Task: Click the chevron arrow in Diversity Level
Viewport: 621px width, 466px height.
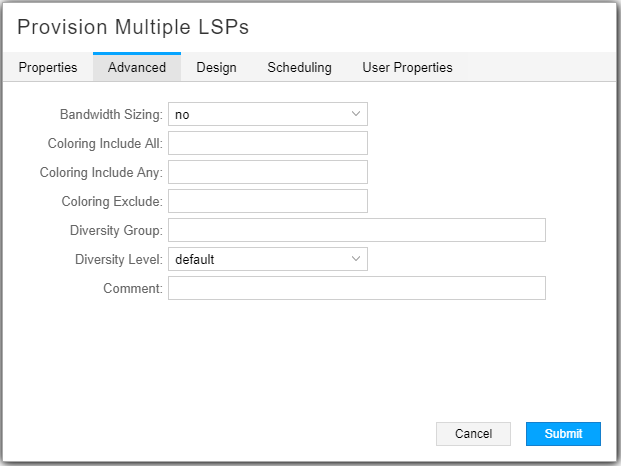Action: [356, 259]
